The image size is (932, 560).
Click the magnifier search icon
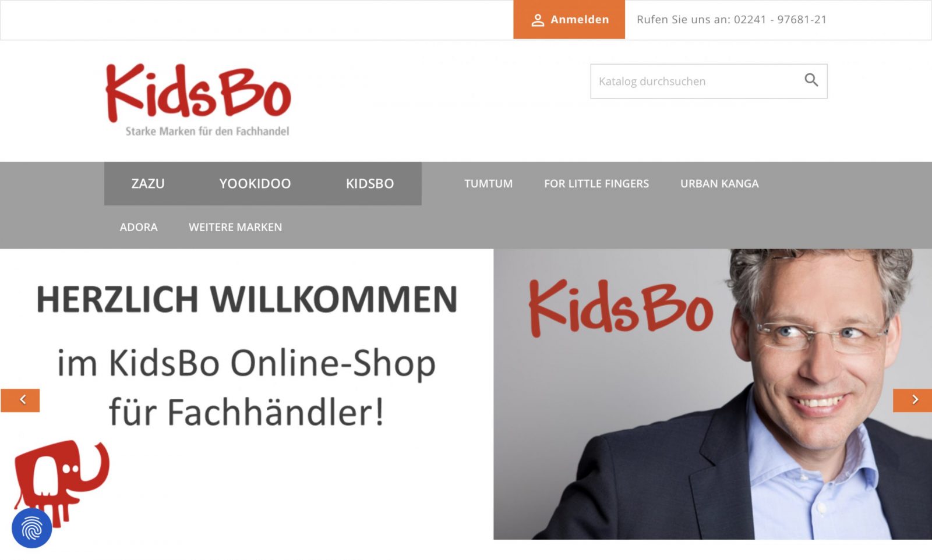pyautogui.click(x=811, y=80)
